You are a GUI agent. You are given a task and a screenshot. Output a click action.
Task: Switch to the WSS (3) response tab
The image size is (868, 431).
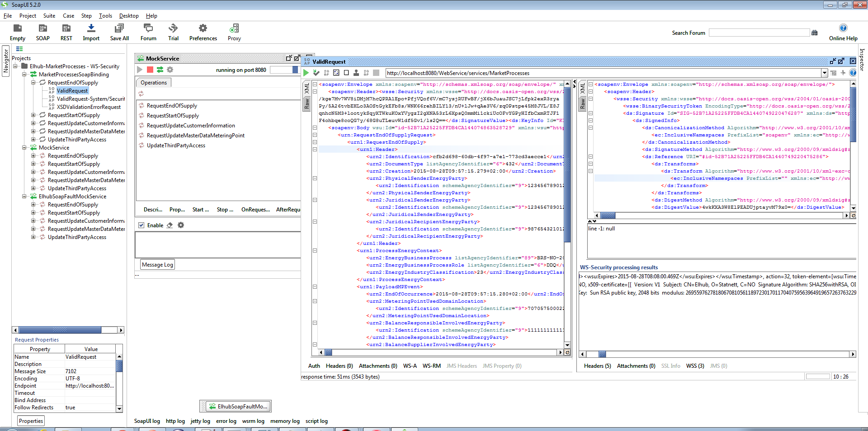694,366
